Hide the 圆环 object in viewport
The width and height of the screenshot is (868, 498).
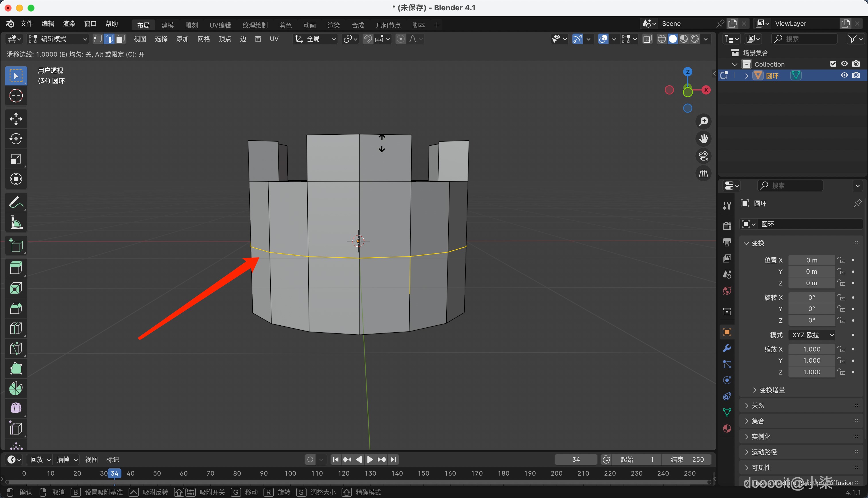coord(844,75)
